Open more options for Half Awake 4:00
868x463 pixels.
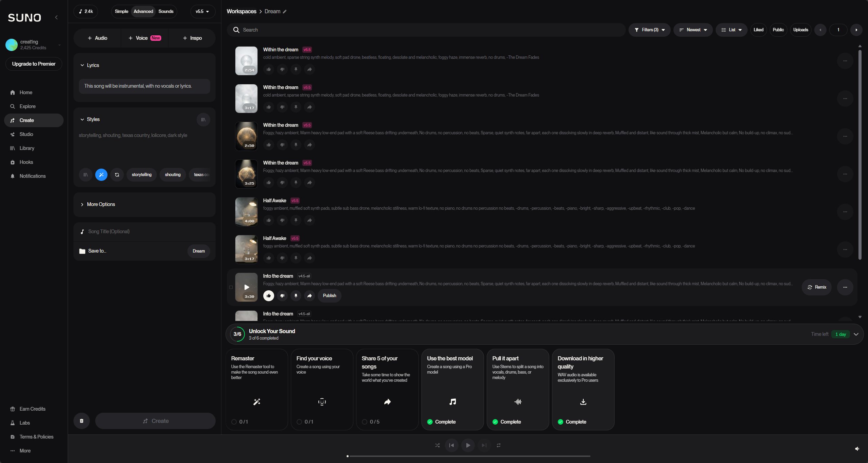[x=845, y=212]
